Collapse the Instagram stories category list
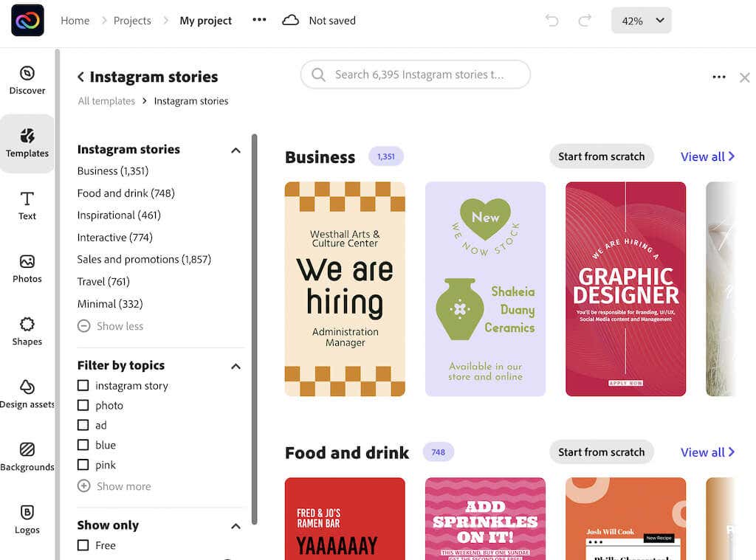The image size is (756, 560). [236, 151]
